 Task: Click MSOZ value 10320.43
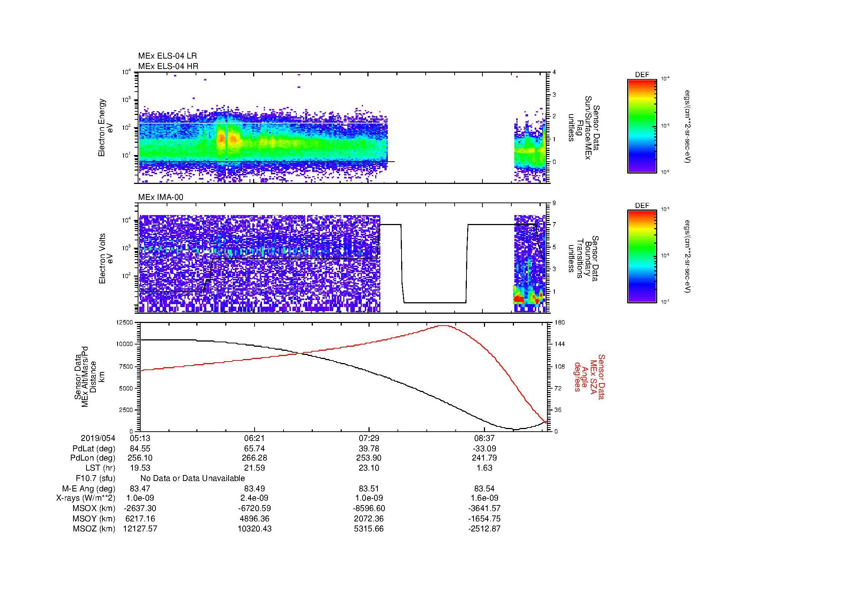coord(255,529)
